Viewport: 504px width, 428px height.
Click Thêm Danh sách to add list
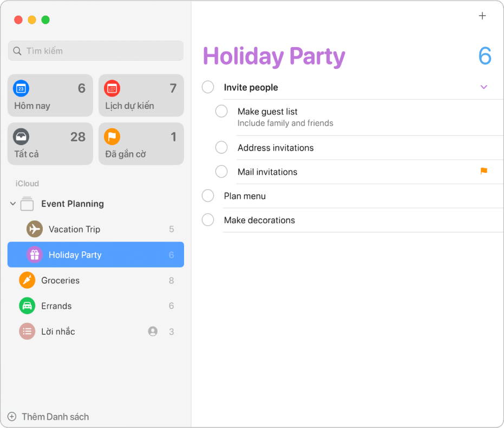[49, 417]
